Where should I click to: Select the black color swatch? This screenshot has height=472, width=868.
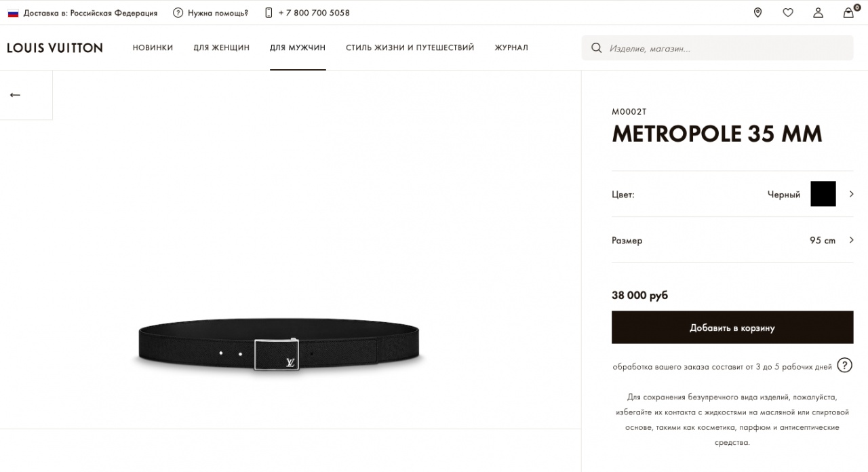(x=823, y=194)
